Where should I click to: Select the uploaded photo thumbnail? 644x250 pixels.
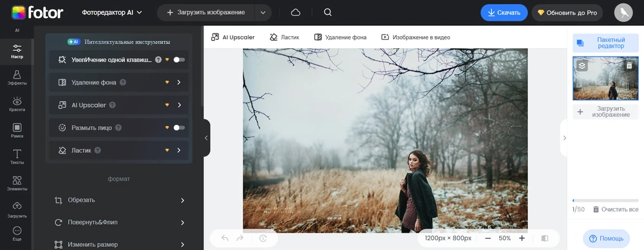pyautogui.click(x=606, y=78)
